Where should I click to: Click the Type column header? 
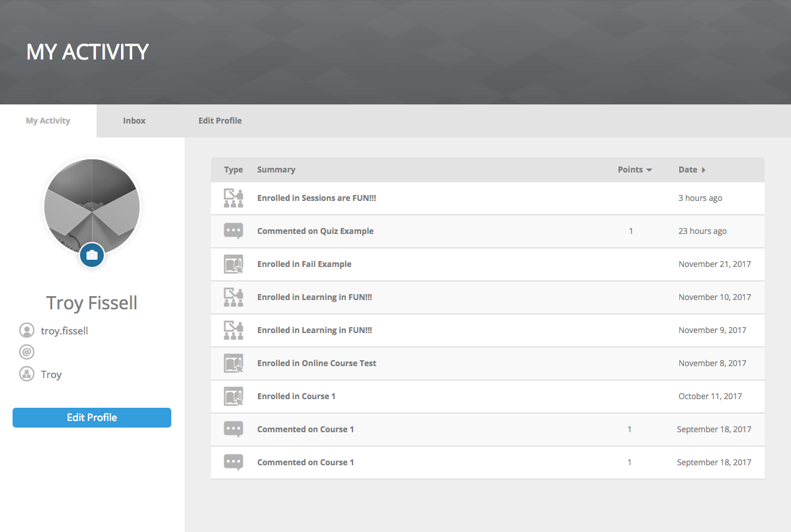233,170
